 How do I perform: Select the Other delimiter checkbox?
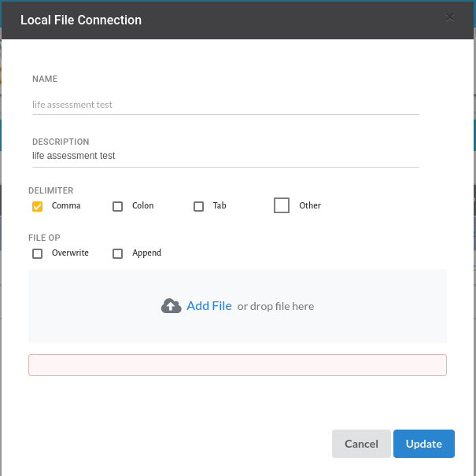pos(282,205)
